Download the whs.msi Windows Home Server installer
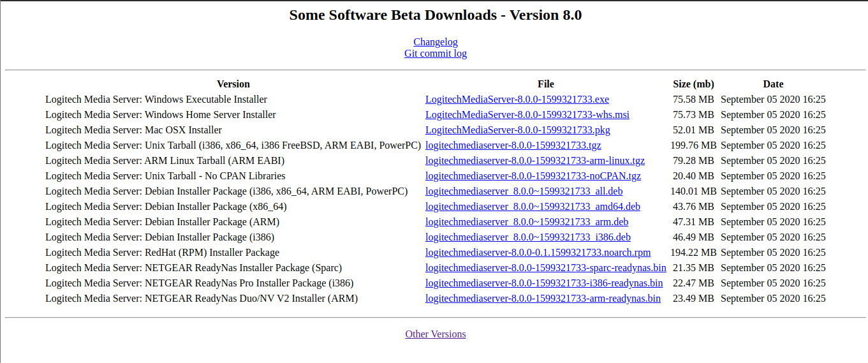Image resolution: width=868 pixels, height=363 pixels. pos(527,115)
